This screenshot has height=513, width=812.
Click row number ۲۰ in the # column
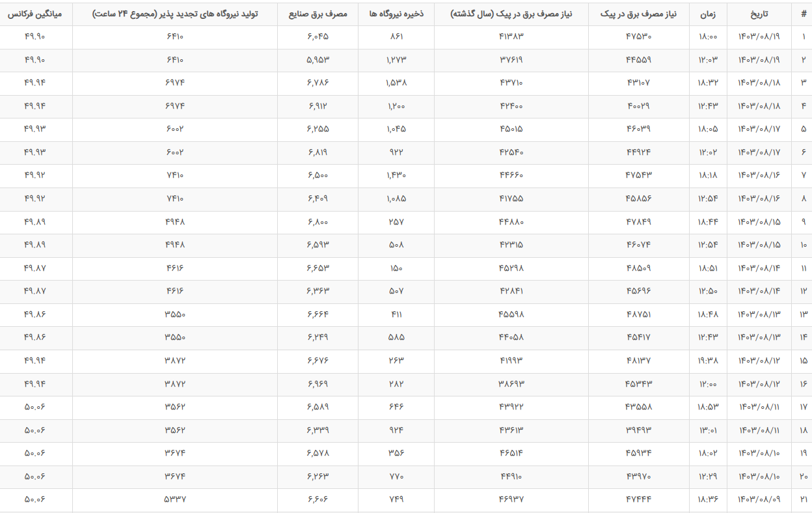click(804, 477)
